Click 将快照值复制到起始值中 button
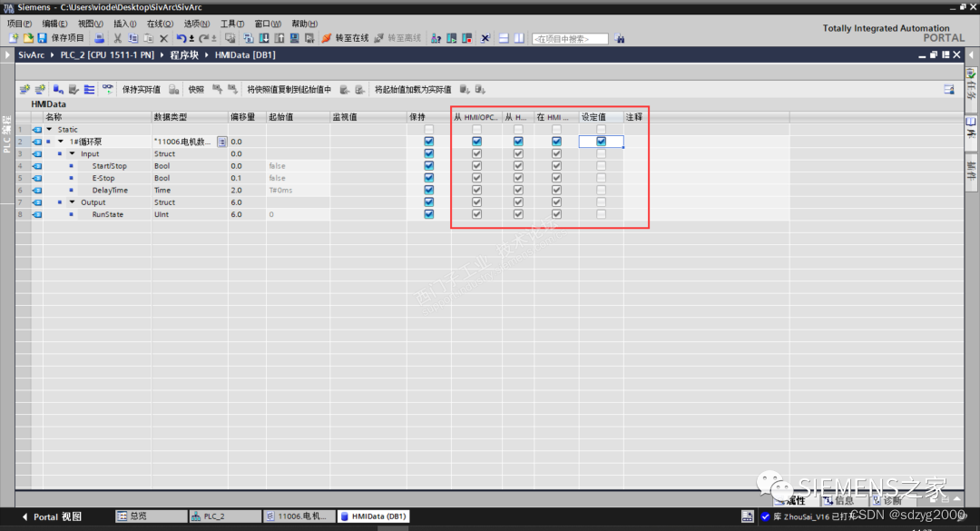The image size is (980, 531). 289,90
